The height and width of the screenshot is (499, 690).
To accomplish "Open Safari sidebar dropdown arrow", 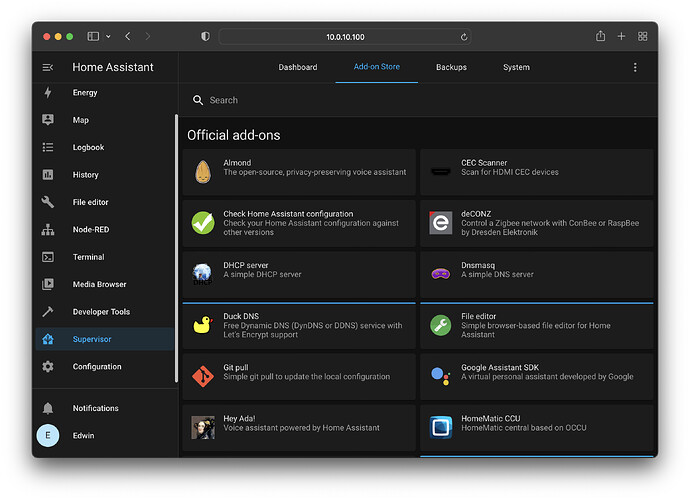I will (109, 37).
